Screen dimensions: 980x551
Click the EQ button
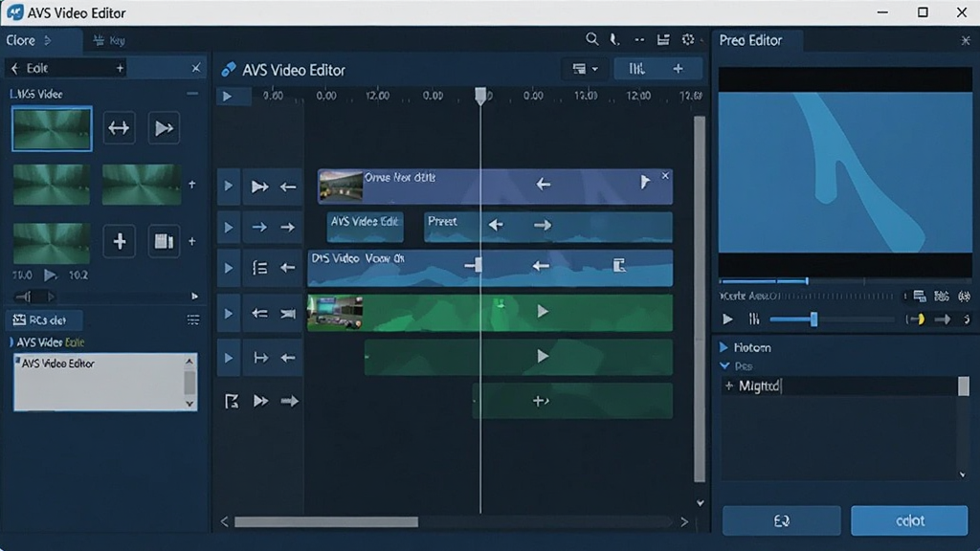coord(781,520)
